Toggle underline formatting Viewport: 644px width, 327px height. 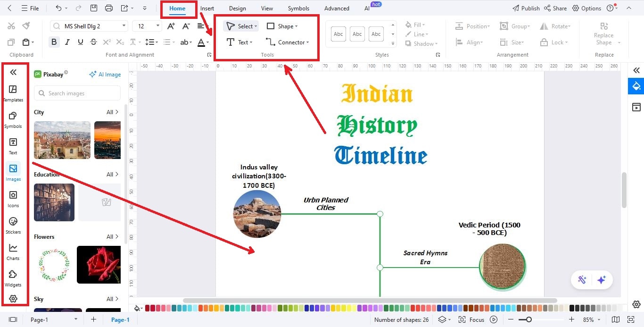pos(80,42)
